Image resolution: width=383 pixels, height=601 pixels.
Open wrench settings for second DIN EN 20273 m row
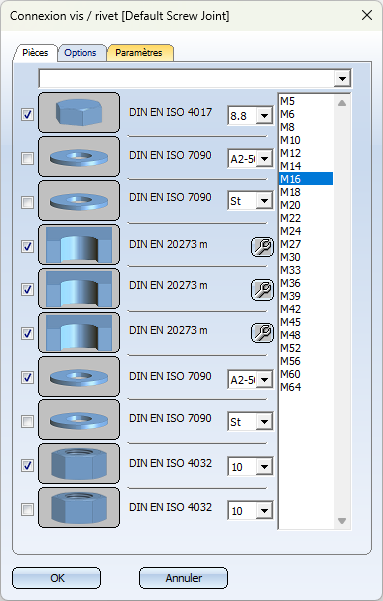(x=263, y=289)
